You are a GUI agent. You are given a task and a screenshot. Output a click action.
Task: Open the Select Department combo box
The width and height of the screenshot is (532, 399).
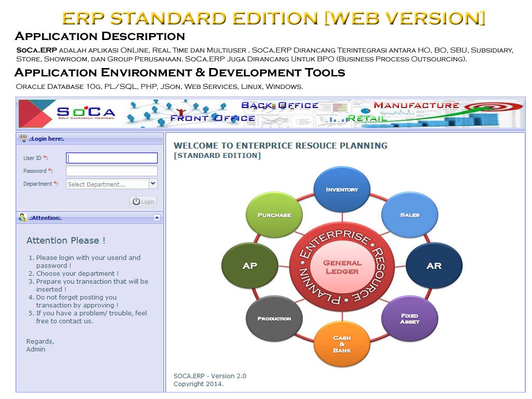tap(112, 184)
